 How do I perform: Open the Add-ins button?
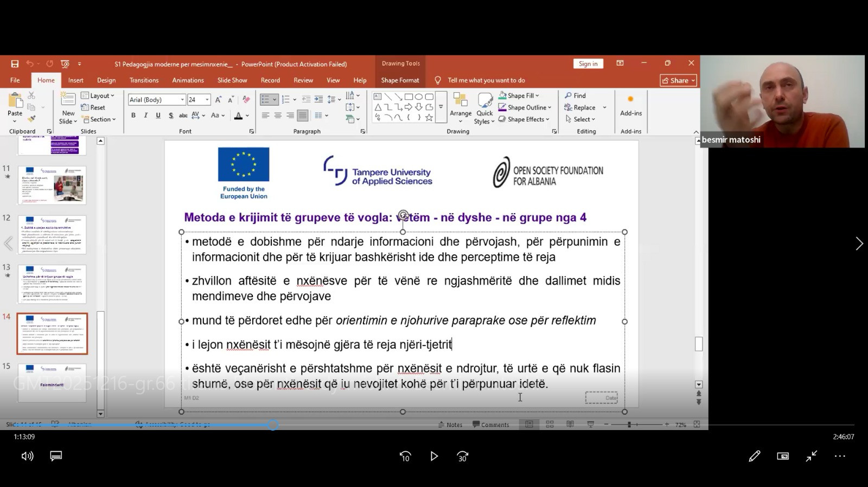pos(631,106)
